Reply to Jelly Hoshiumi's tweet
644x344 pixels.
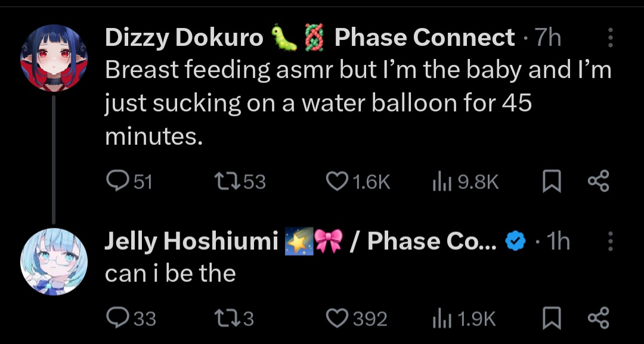[x=115, y=318]
